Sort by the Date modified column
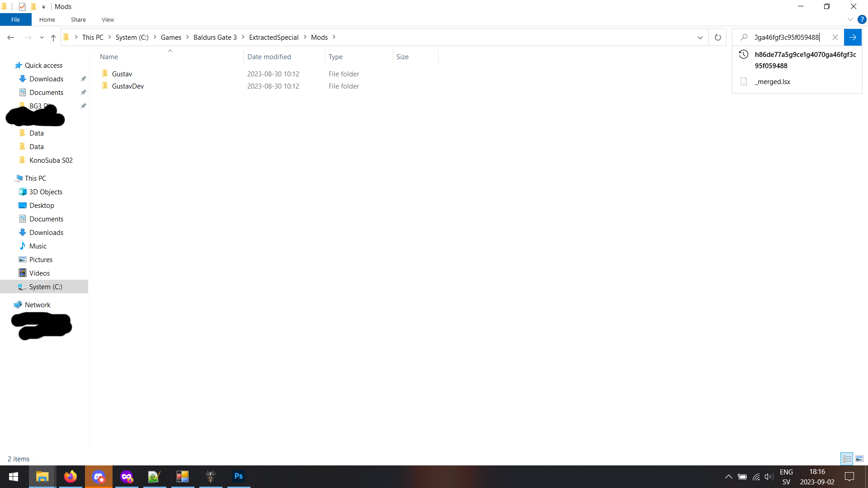This screenshot has width=868, height=488. [x=284, y=57]
